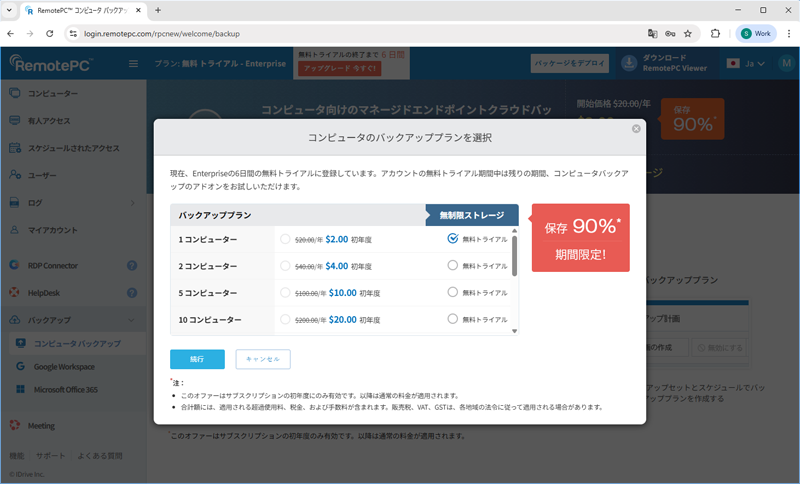Open the M profile avatar
This screenshot has height=484, width=800.
786,63
